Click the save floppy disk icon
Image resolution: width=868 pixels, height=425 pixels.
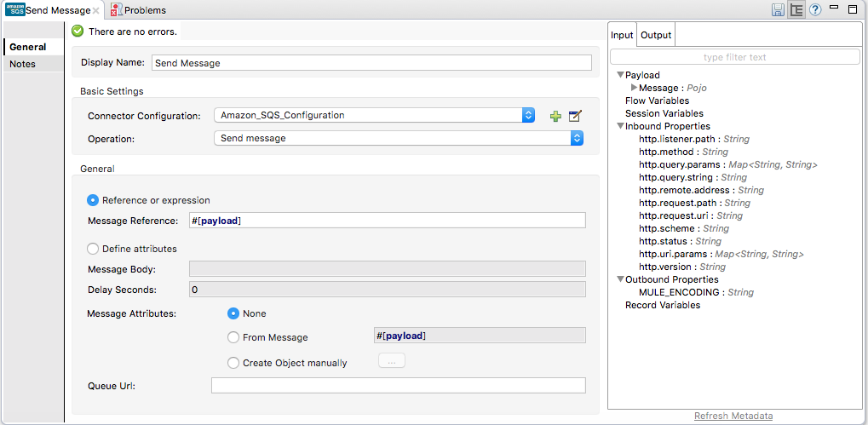[778, 10]
